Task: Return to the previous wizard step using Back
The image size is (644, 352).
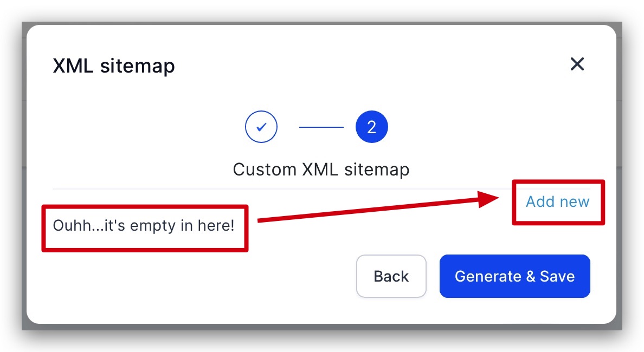Action: tap(391, 276)
